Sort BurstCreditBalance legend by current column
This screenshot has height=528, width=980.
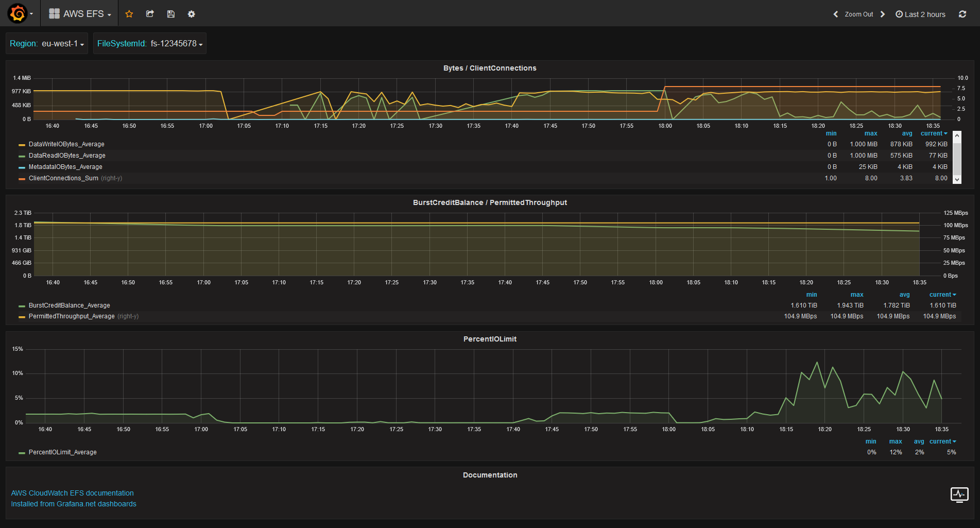tap(943, 295)
